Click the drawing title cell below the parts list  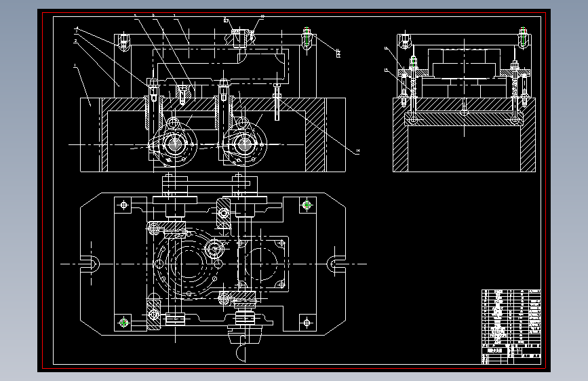point(494,350)
